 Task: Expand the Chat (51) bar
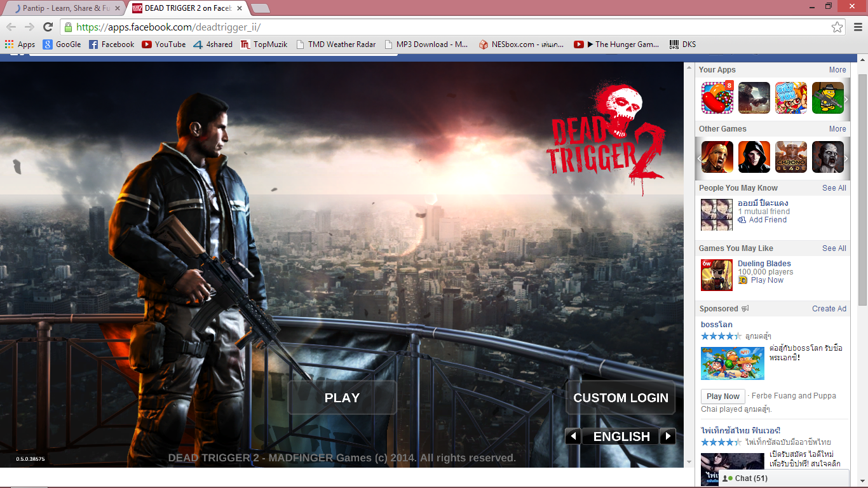click(784, 478)
